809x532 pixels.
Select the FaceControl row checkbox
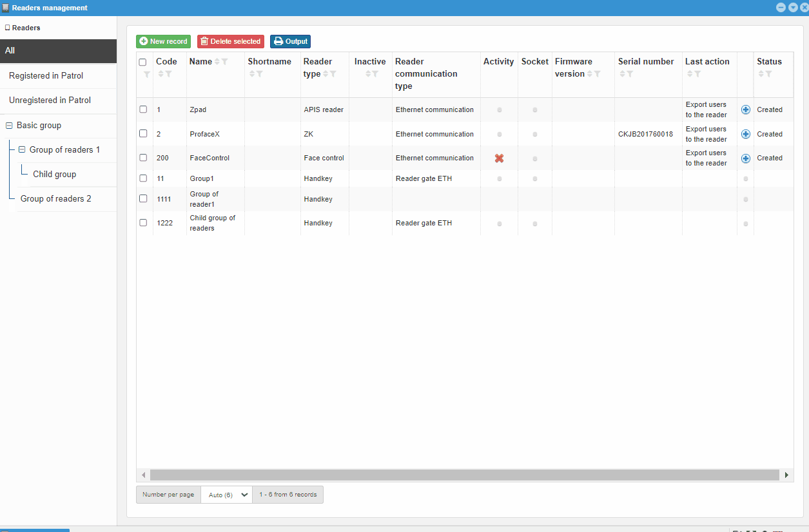143,158
